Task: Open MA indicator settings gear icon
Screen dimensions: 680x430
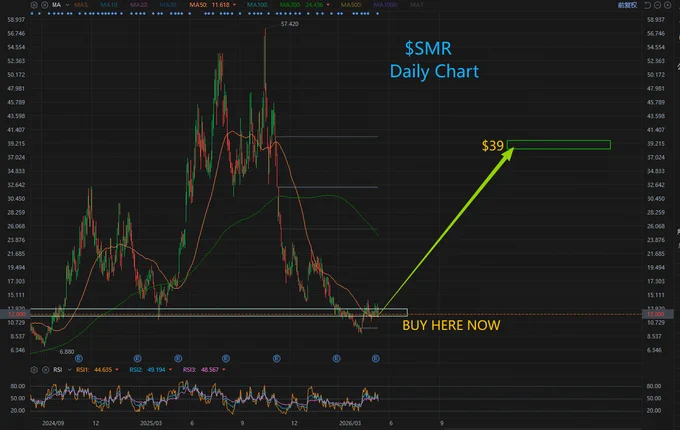Action: [34, 5]
